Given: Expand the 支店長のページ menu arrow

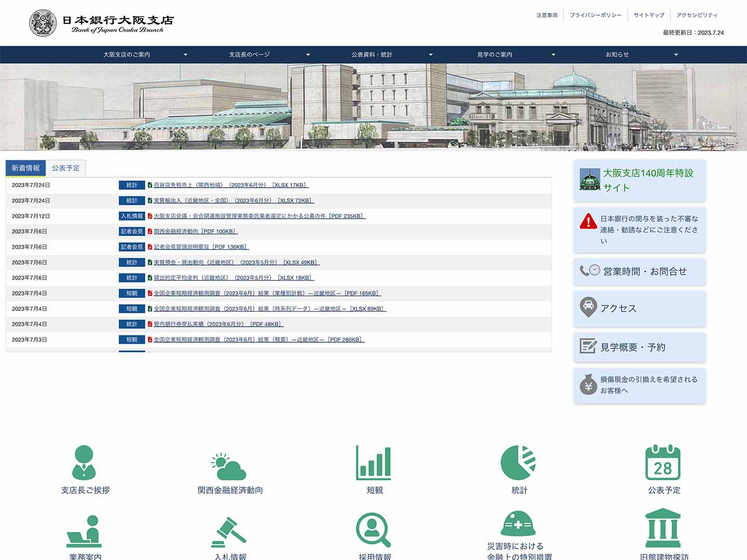Looking at the screenshot, I should coord(308,54).
